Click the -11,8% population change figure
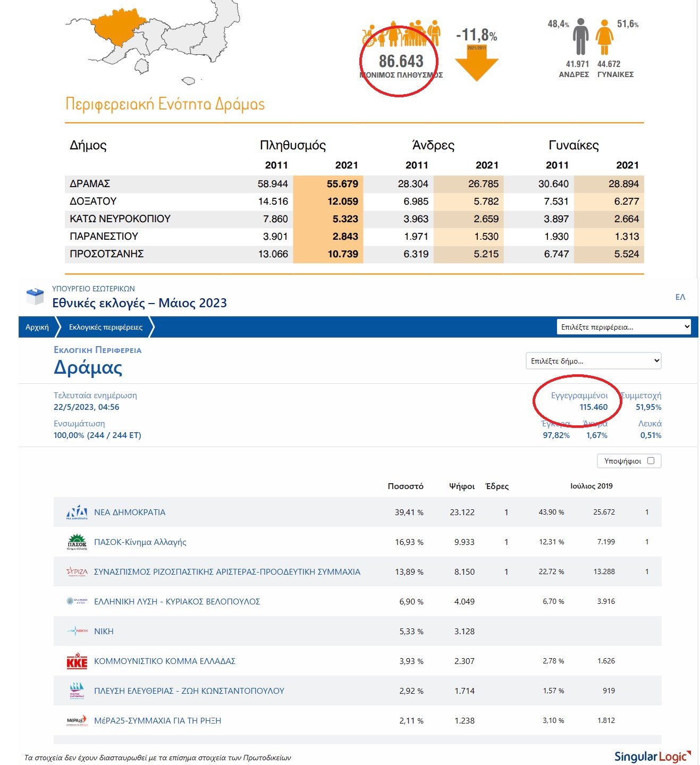 tap(477, 35)
